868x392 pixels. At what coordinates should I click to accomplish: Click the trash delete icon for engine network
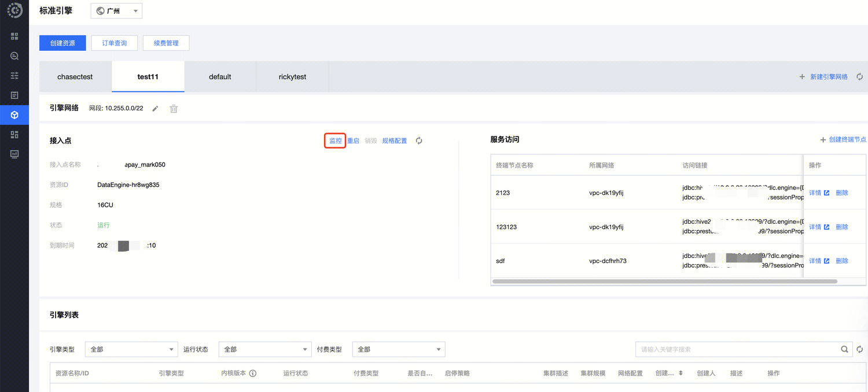(x=174, y=109)
